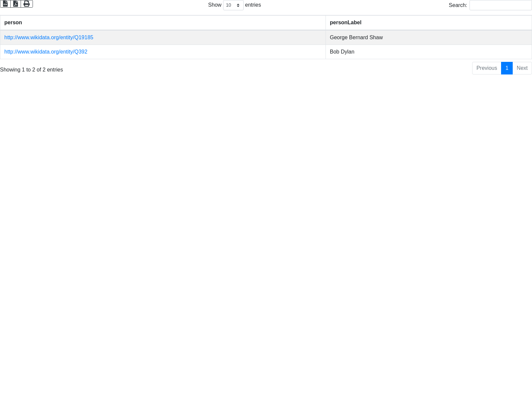Open the Wikidata Q392 entity link

click(x=46, y=52)
